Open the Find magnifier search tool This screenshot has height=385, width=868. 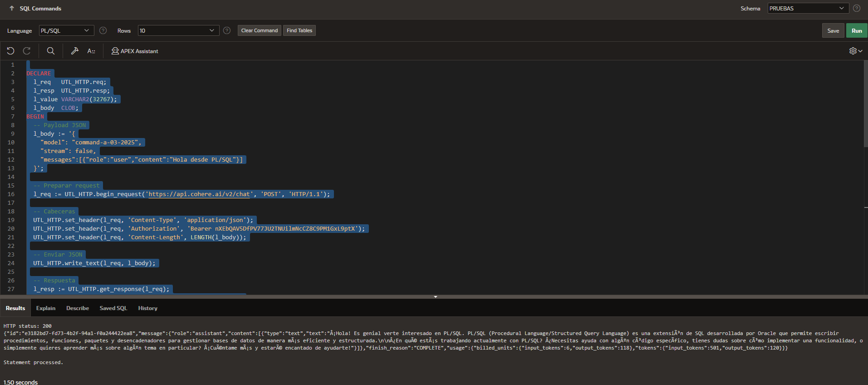51,51
